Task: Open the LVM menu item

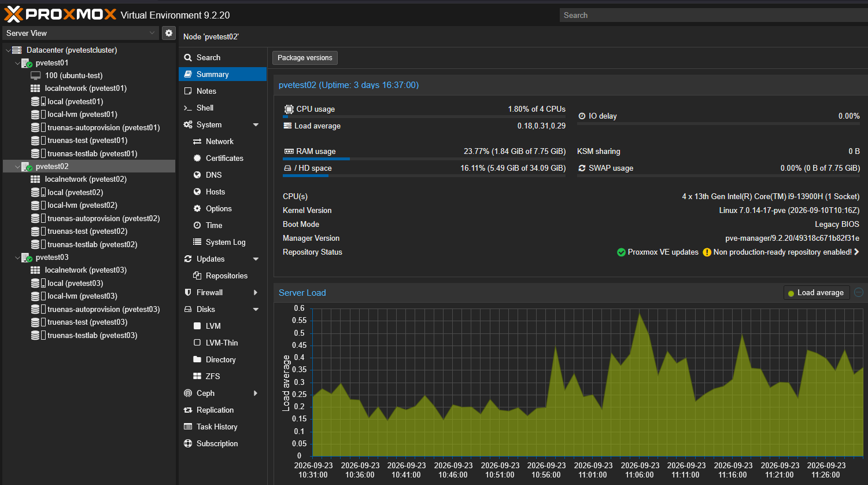Action: (x=223, y=326)
